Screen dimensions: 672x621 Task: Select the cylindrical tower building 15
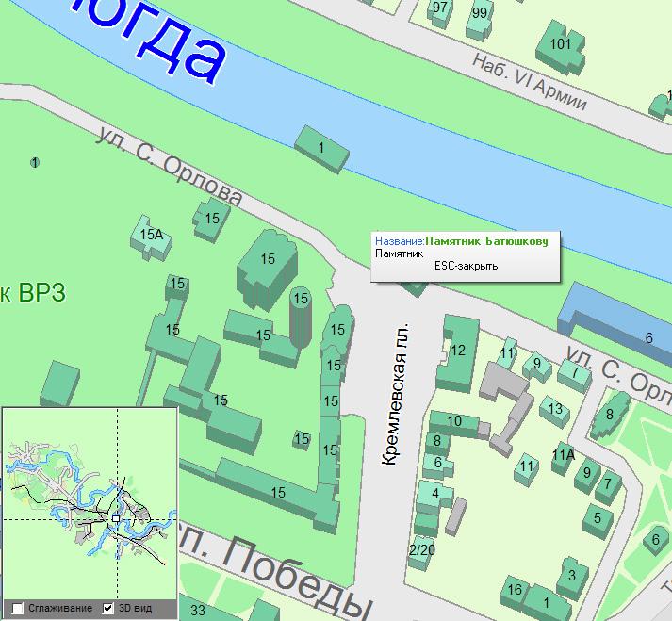coord(300,316)
